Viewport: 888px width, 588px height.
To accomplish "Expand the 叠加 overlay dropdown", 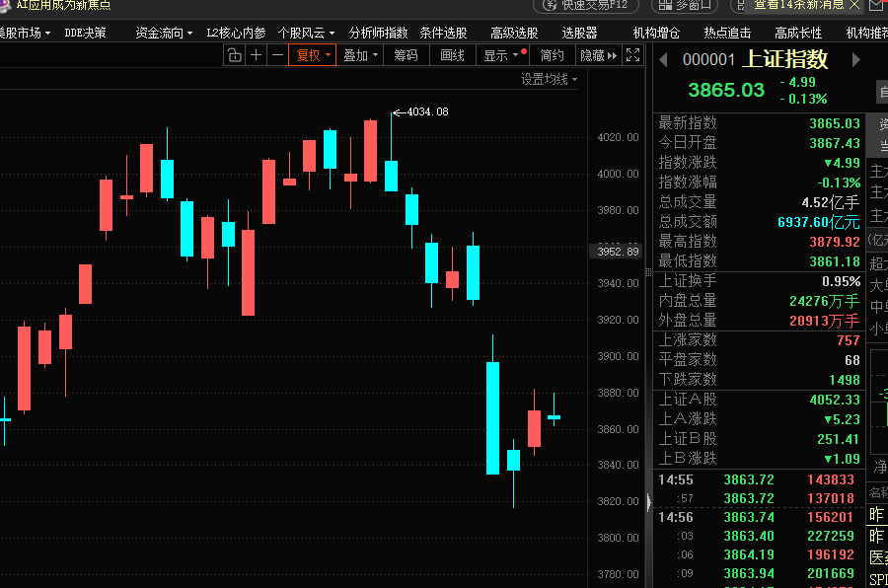I will (x=360, y=55).
